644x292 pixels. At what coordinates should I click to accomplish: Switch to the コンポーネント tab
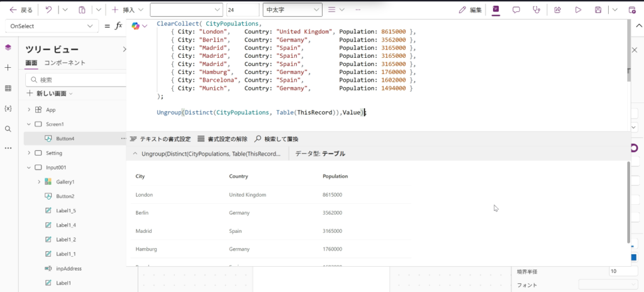(x=65, y=63)
